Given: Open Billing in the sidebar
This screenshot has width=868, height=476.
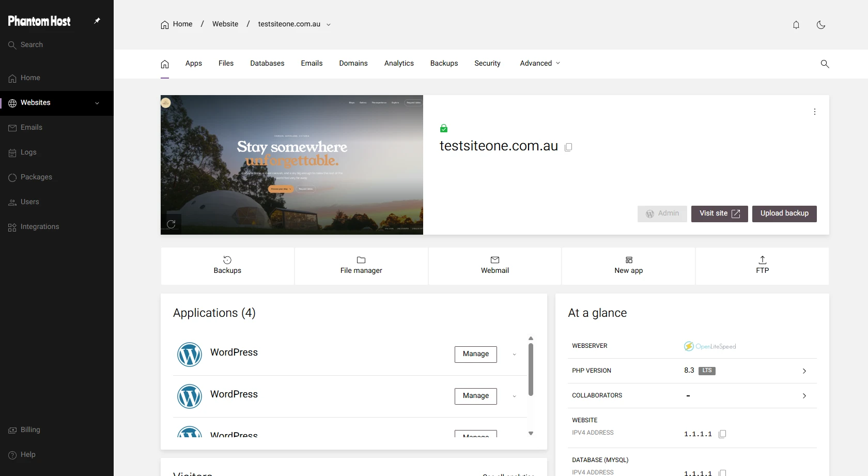Looking at the screenshot, I should [x=57, y=430].
